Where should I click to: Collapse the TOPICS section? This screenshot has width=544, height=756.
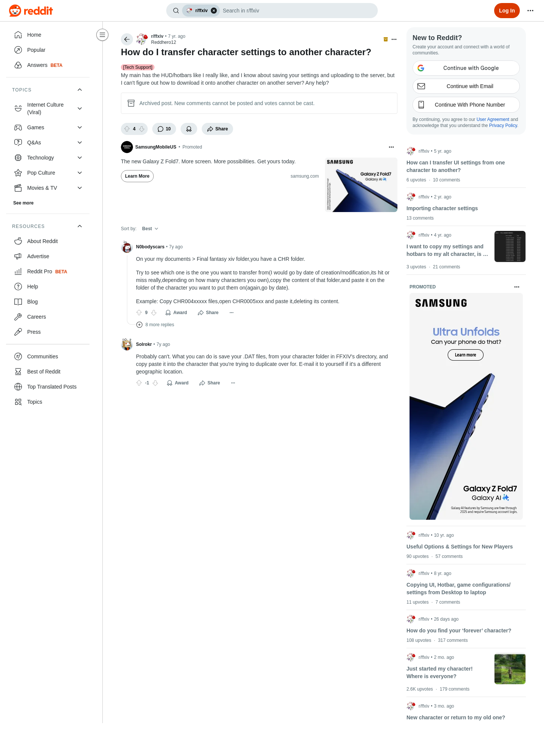80,90
